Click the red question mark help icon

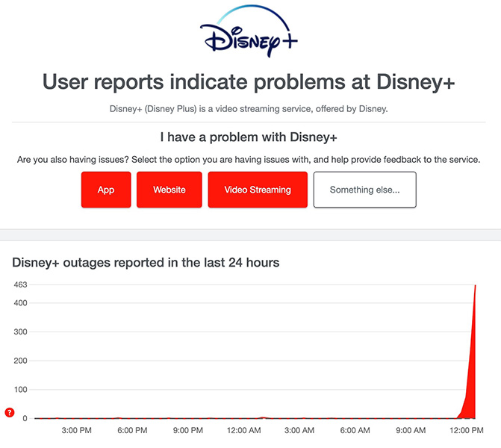(10, 412)
